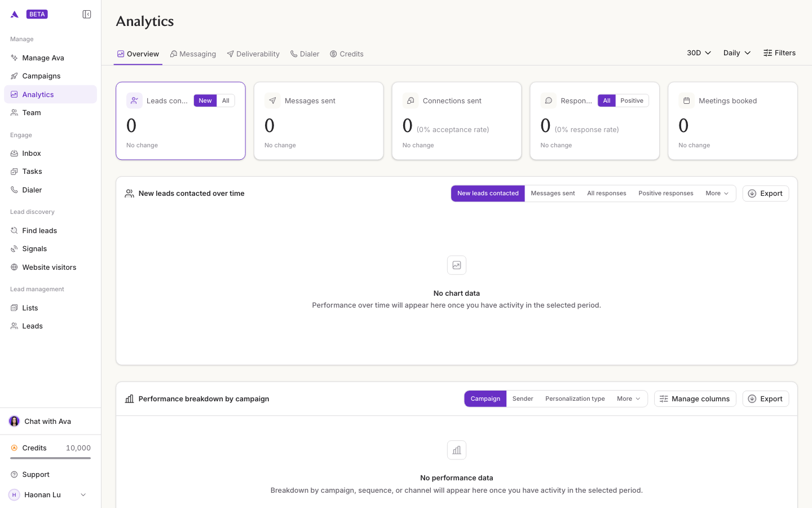The width and height of the screenshot is (812, 508).
Task: Click the Support help icon
Action: [x=14, y=475]
